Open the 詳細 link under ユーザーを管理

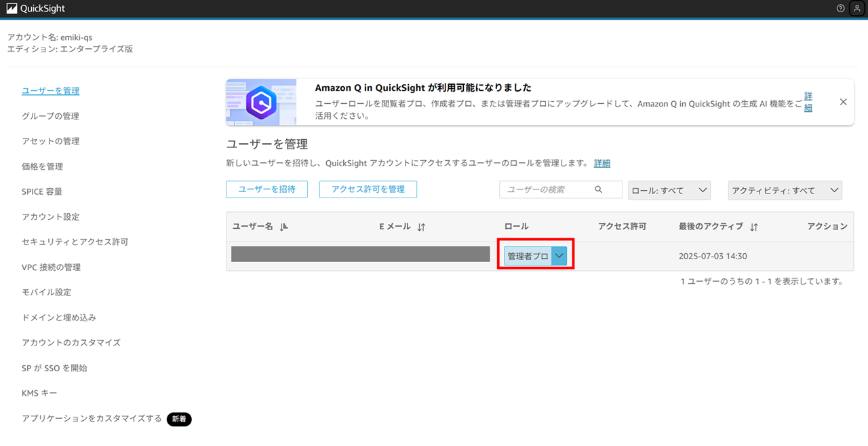(602, 163)
